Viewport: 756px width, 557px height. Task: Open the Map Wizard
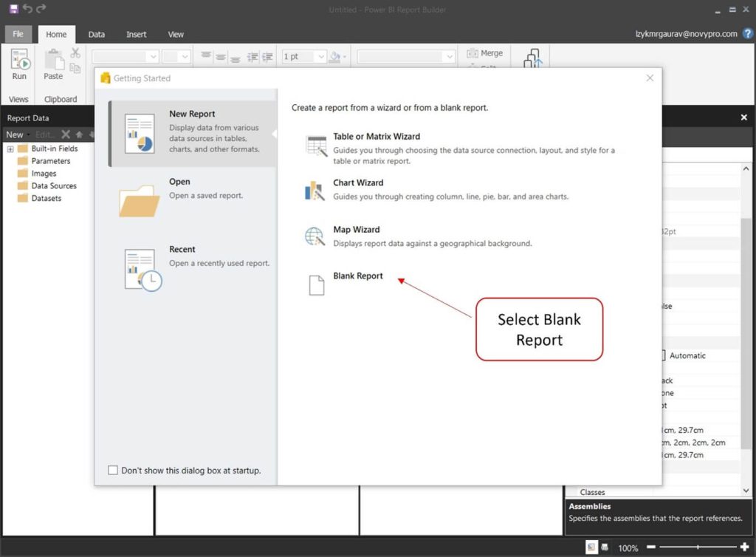click(356, 230)
